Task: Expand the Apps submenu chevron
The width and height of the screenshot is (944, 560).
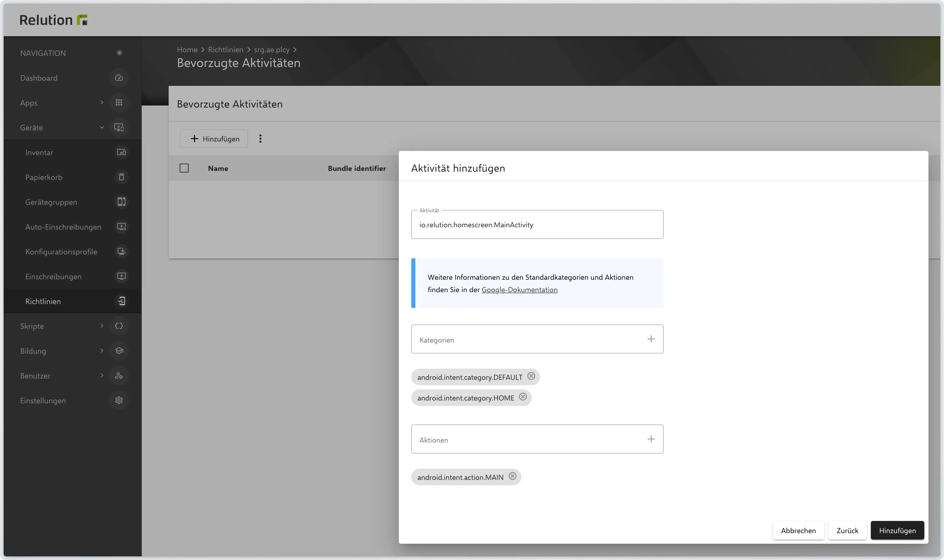Action: click(x=102, y=103)
